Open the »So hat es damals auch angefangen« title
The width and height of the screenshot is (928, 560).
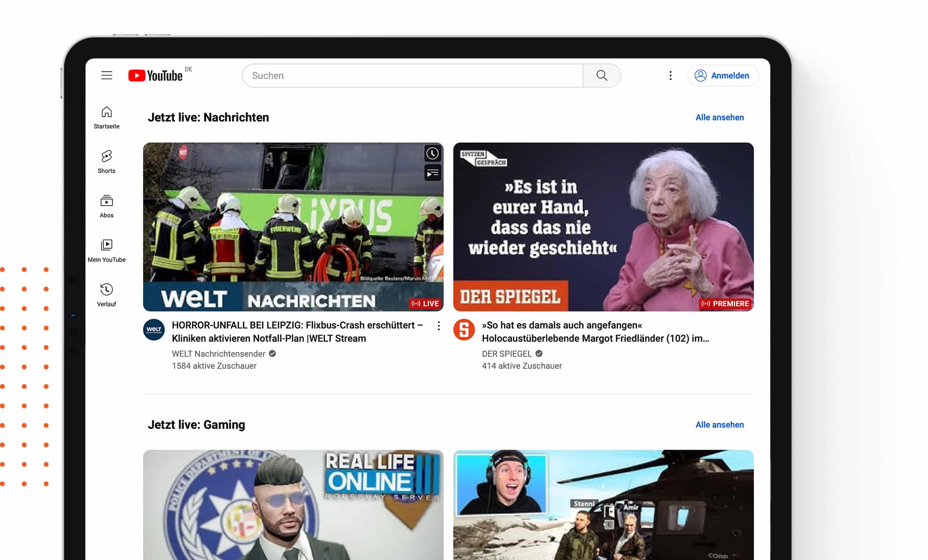(596, 332)
